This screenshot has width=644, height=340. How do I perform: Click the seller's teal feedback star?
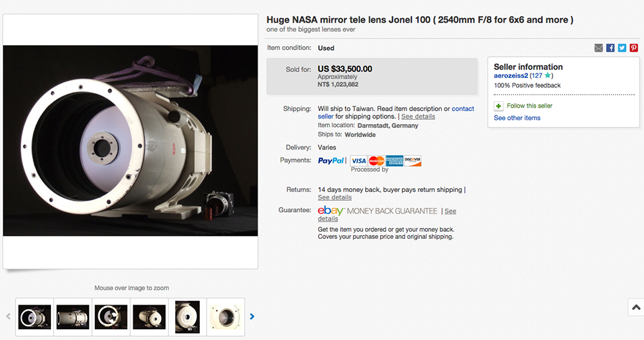[548, 76]
